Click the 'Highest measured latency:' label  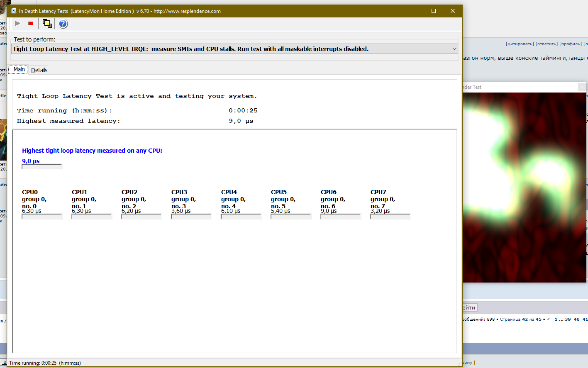point(68,121)
